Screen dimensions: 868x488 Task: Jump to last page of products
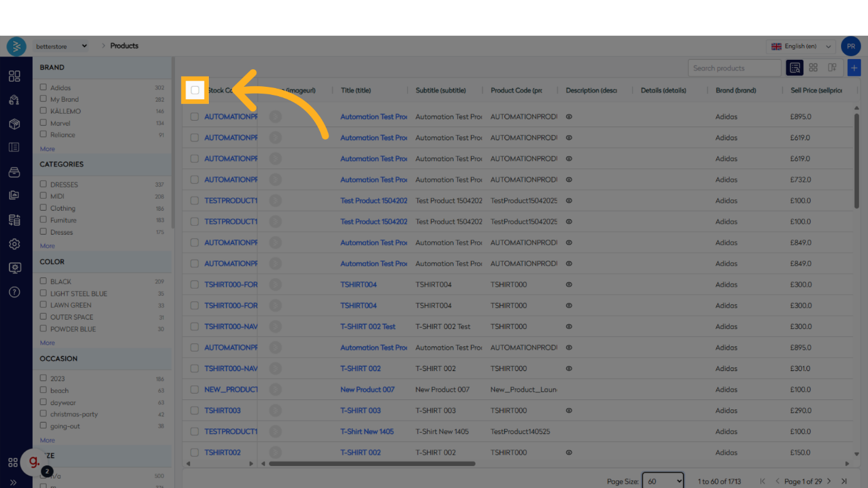844,481
